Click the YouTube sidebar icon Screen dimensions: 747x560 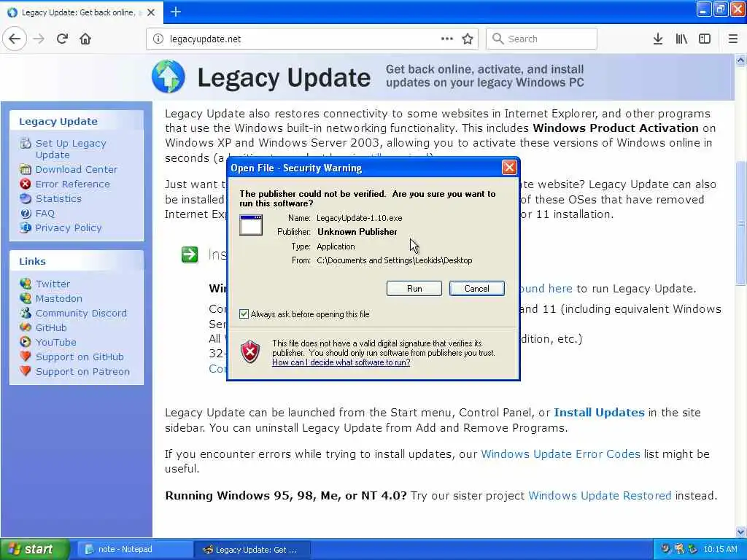point(26,342)
